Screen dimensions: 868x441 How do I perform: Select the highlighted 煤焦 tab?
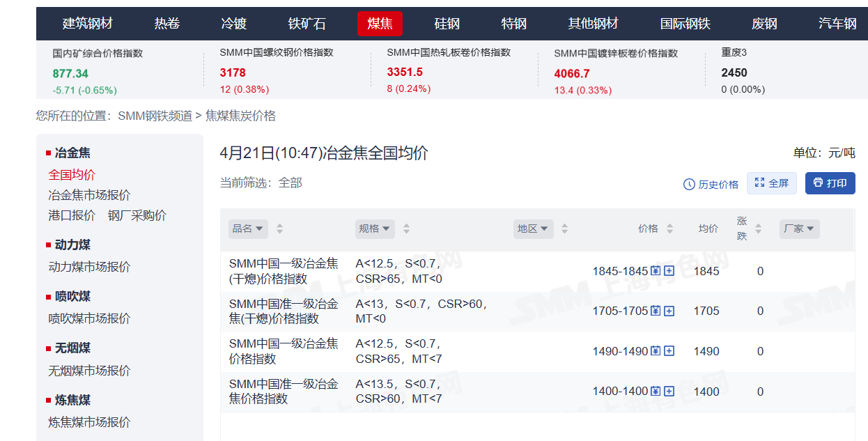[380, 24]
